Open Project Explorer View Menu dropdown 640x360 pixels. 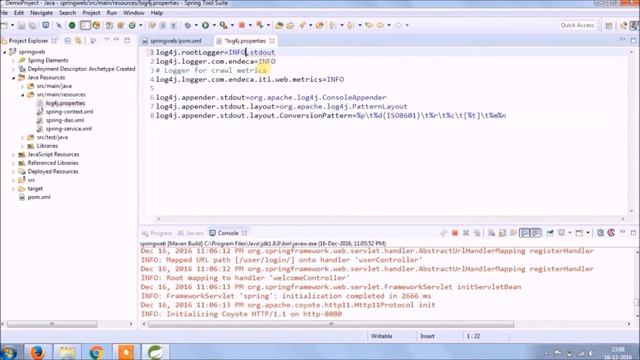click(107, 40)
